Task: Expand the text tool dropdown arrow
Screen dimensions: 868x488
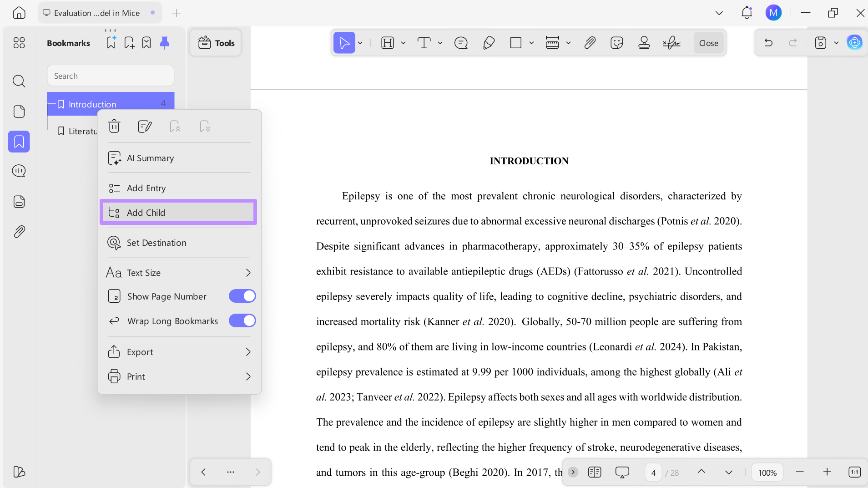Action: [440, 43]
